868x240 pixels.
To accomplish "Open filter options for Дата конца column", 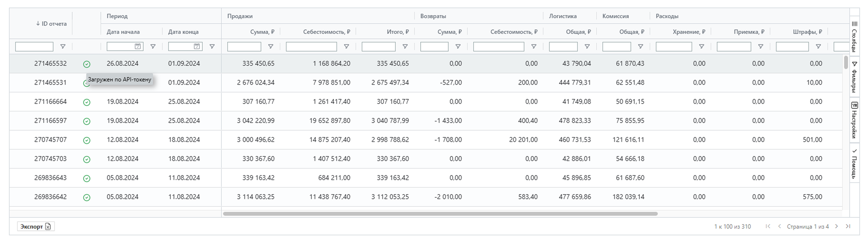I will pos(212,46).
